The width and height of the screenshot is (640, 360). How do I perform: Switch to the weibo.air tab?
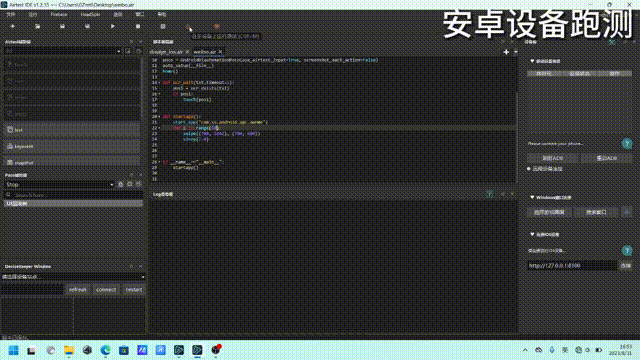click(204, 52)
